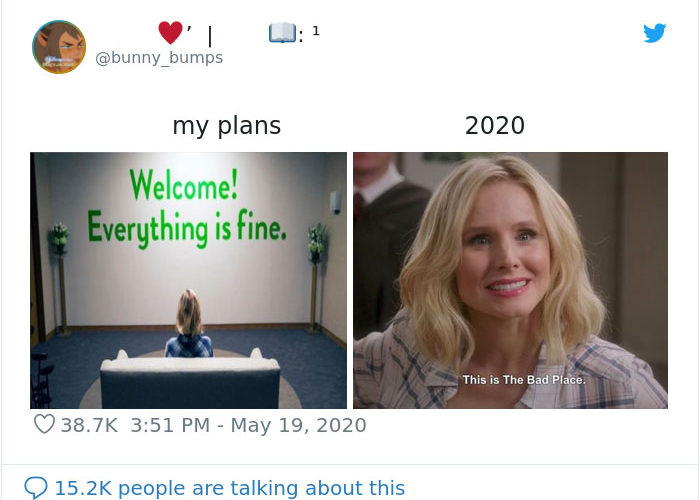Click the Twitter bird logo
The height and width of the screenshot is (500, 700).
click(x=654, y=33)
